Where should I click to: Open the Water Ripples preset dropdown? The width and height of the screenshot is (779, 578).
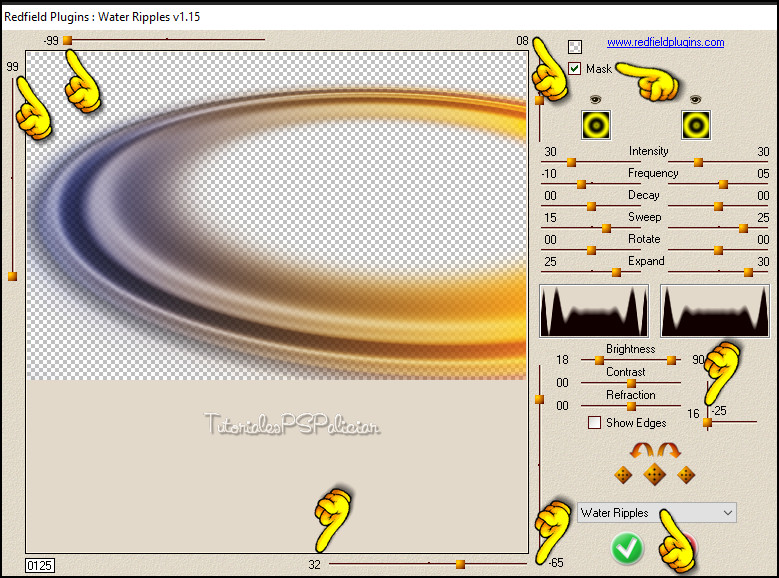click(656, 513)
